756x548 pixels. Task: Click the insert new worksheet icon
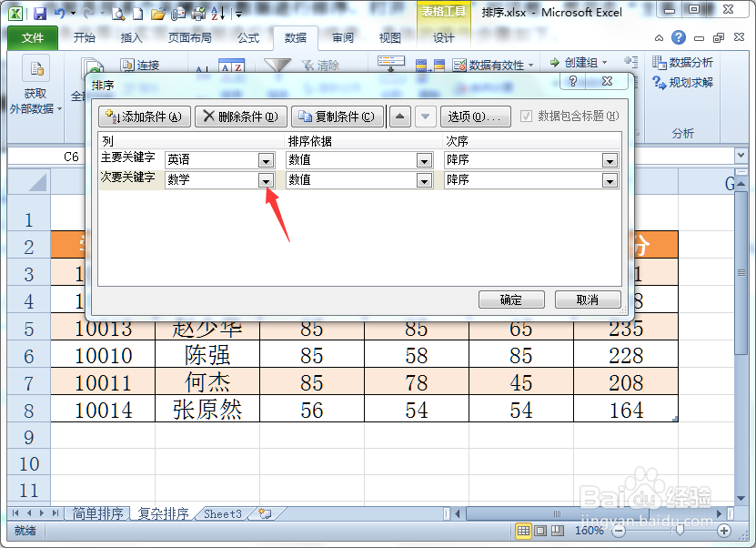coord(265,513)
